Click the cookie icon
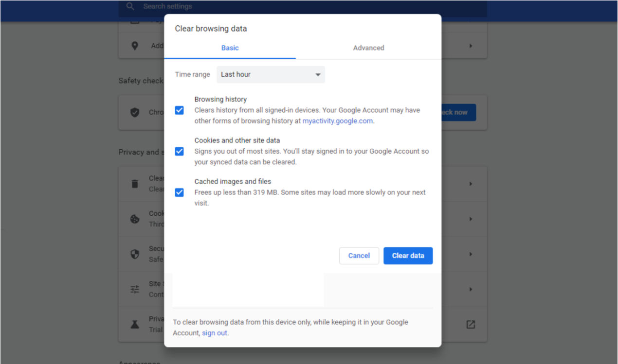Image resolution: width=618 pixels, height=364 pixels. (x=135, y=219)
